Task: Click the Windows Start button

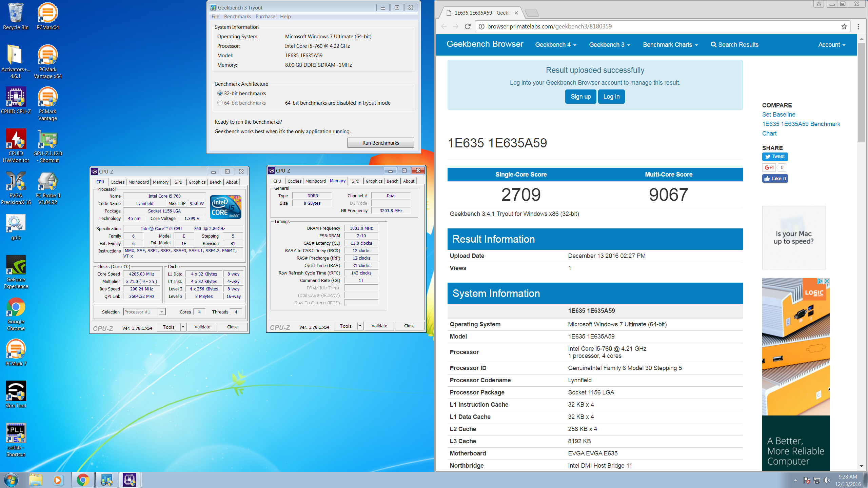Action: 11,480
